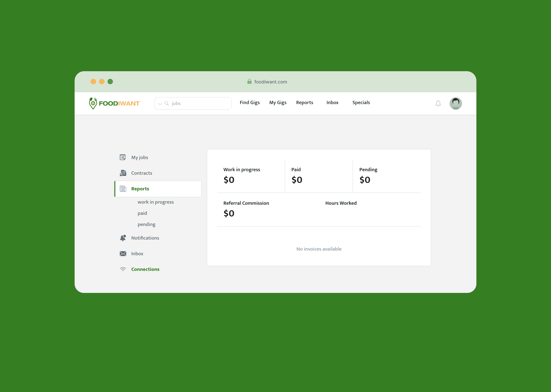This screenshot has height=392, width=551.
Task: Open the search category dropdown chevron
Action: (160, 104)
